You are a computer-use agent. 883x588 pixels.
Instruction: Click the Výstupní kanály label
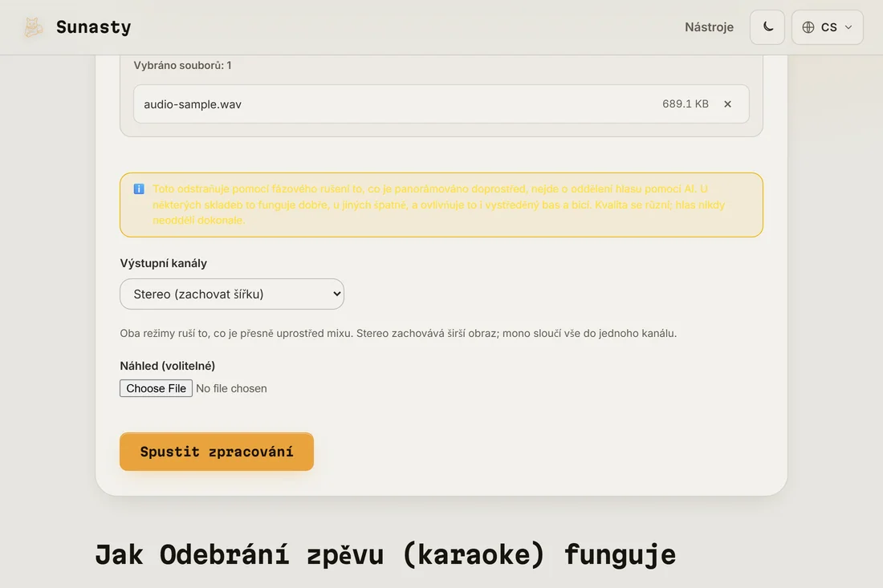tap(163, 263)
